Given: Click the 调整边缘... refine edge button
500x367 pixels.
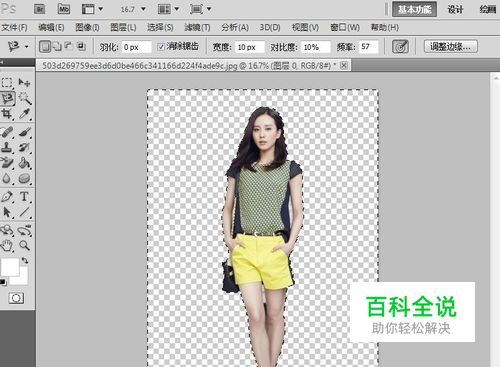Looking at the screenshot, I should pos(451,47).
